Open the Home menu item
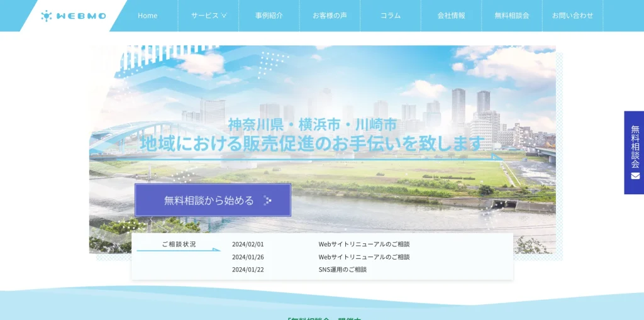 (147, 16)
